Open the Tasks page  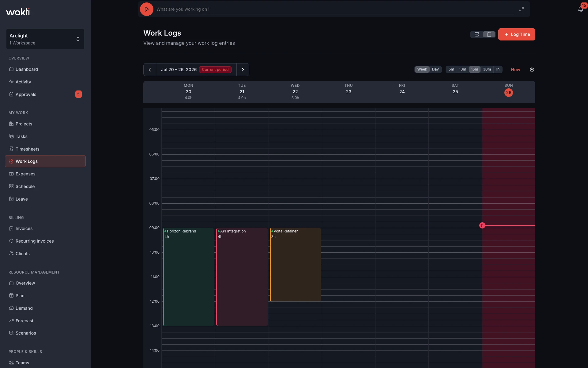[x=45, y=136]
